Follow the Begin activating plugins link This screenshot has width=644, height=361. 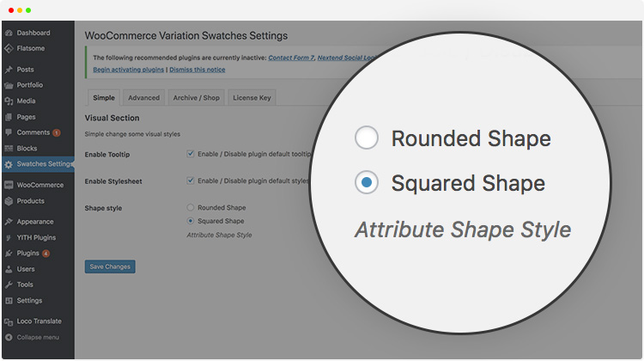129,70
